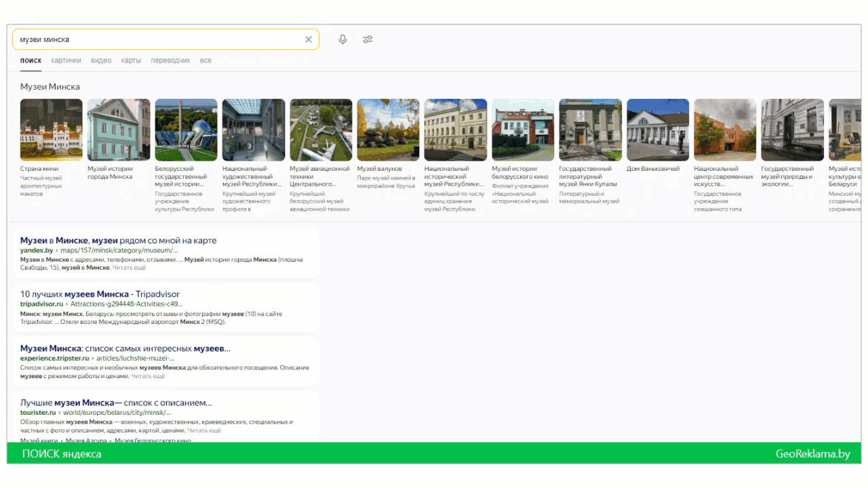Screen dimensions: 868x488
Task: Open 'Музей авиационной техники' thumbnail image
Action: click(321, 129)
